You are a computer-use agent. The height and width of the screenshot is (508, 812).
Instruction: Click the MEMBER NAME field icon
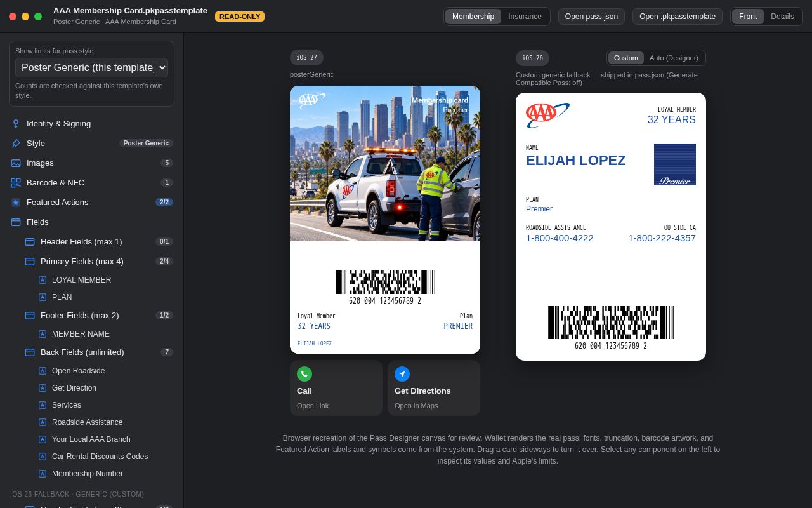click(x=43, y=334)
